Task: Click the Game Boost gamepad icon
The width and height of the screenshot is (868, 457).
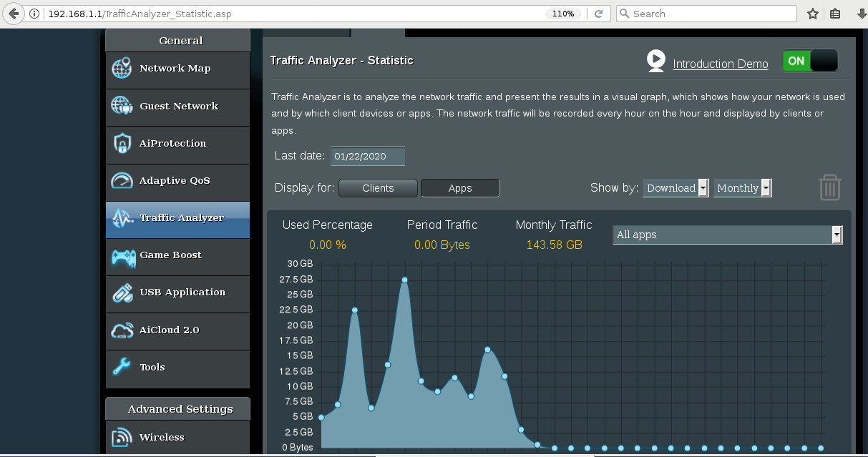Action: pyautogui.click(x=123, y=256)
